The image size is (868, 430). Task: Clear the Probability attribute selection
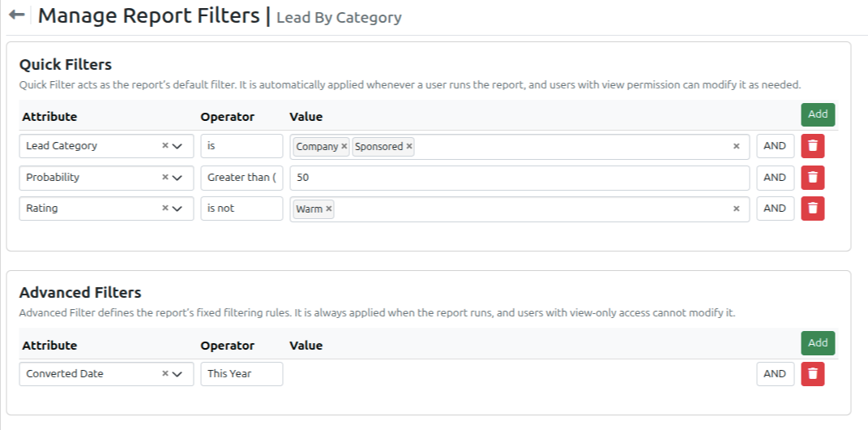pos(165,178)
